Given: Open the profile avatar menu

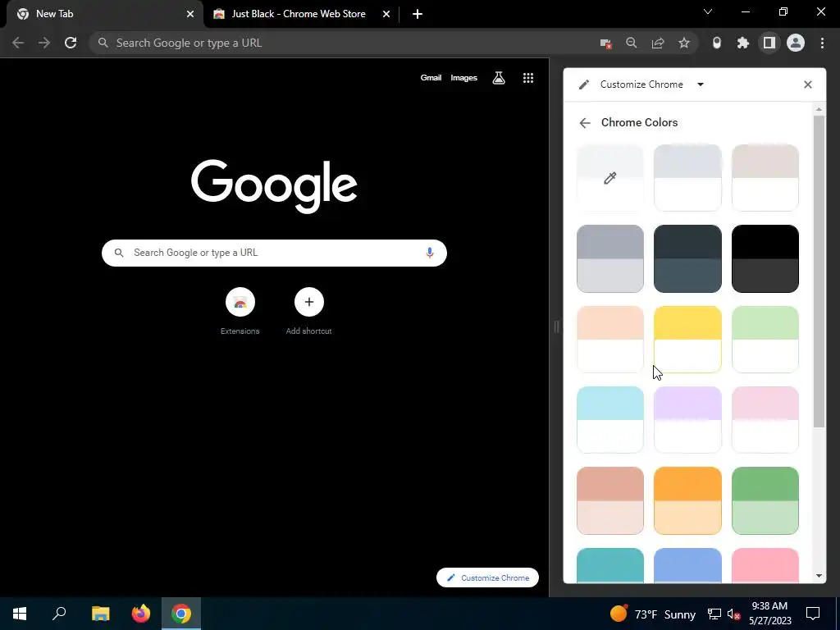Looking at the screenshot, I should [796, 43].
